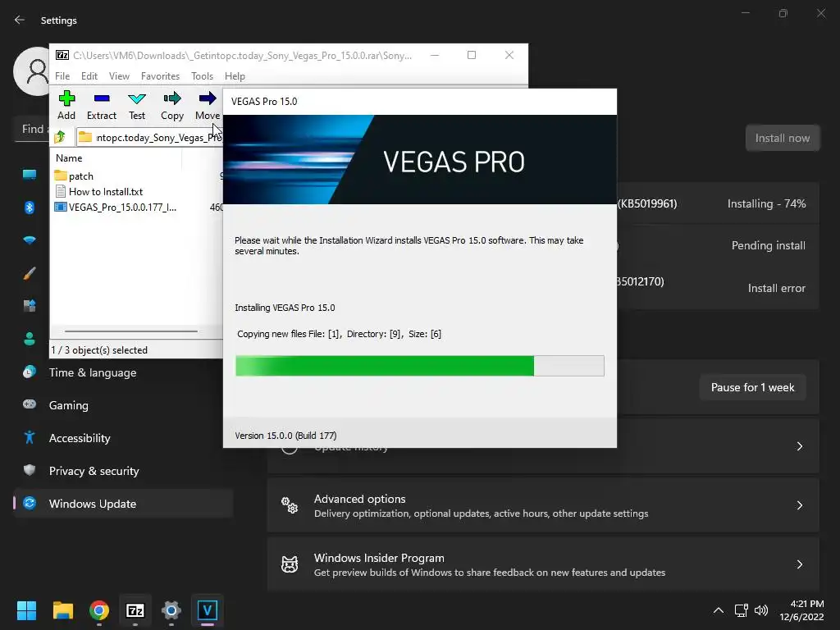Click the VEGAS Pro installation progress bar
This screenshot has height=630, width=840.
tap(420, 365)
